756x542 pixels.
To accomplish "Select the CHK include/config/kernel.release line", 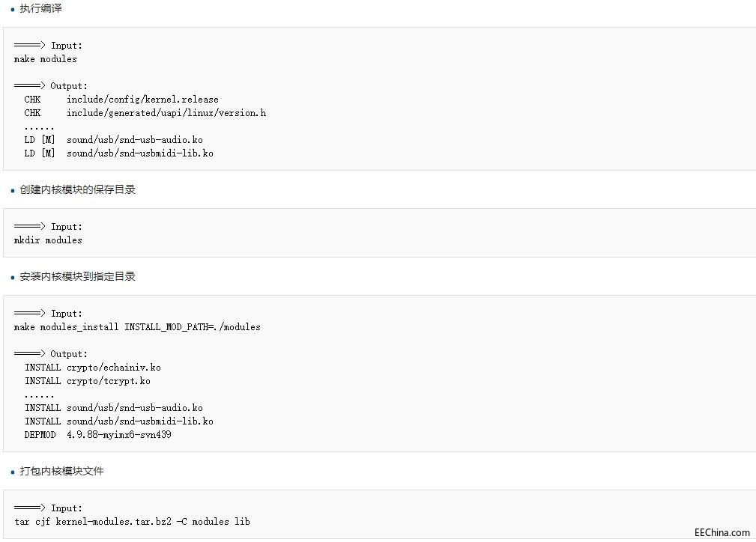I will pyautogui.click(x=121, y=100).
